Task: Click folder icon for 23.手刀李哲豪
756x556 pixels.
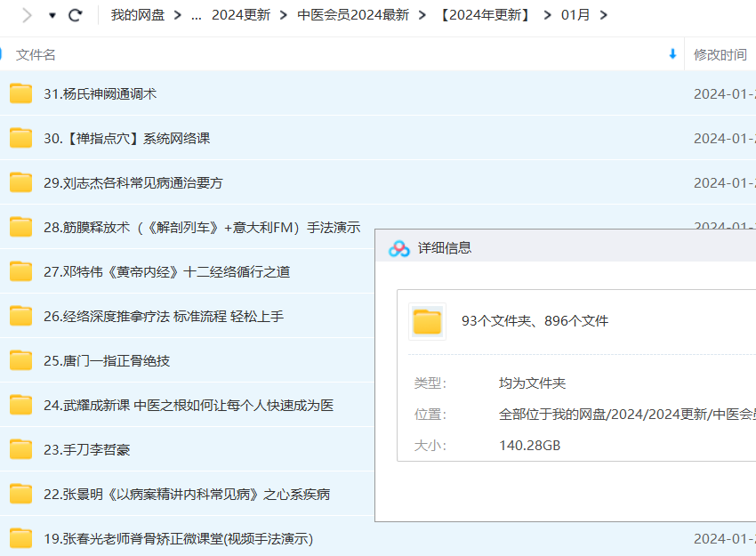Action: [21, 449]
